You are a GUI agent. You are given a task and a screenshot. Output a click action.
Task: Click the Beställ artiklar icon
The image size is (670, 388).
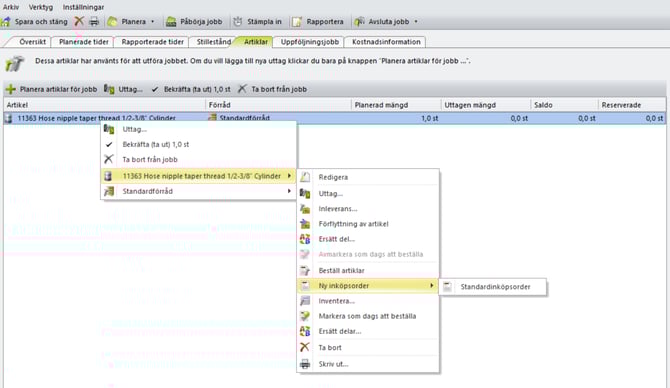pyautogui.click(x=305, y=270)
